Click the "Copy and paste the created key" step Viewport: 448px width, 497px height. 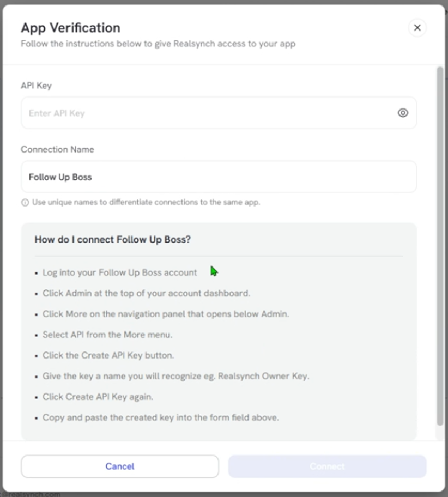point(161,417)
